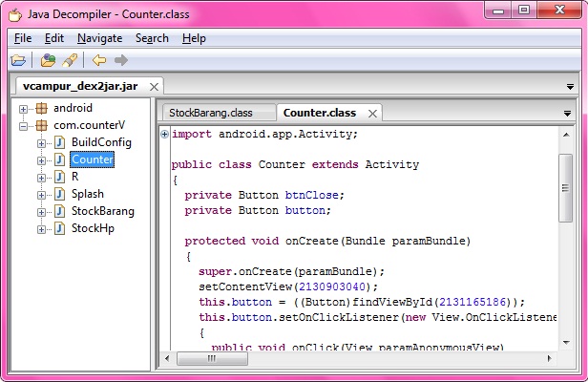Viewport: 588px width, 382px height.
Task: Click the R class file icon
Action: 60,177
